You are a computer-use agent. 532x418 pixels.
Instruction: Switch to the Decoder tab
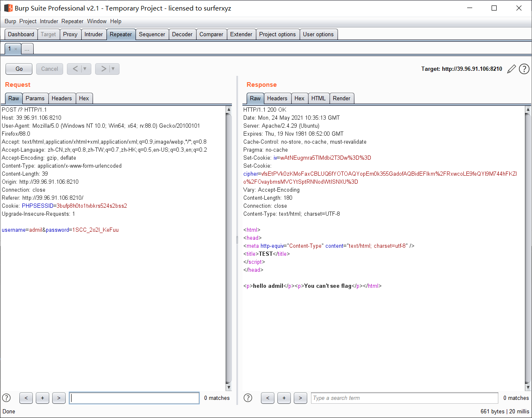tap(182, 35)
